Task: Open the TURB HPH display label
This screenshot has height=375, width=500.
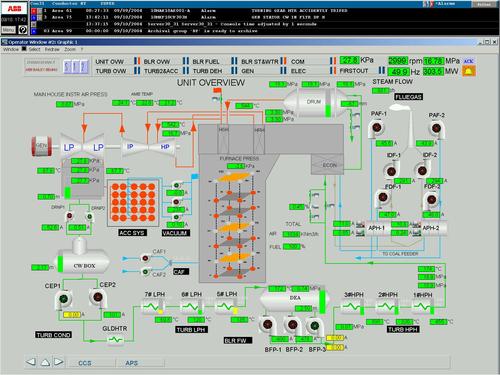Action: point(403,329)
